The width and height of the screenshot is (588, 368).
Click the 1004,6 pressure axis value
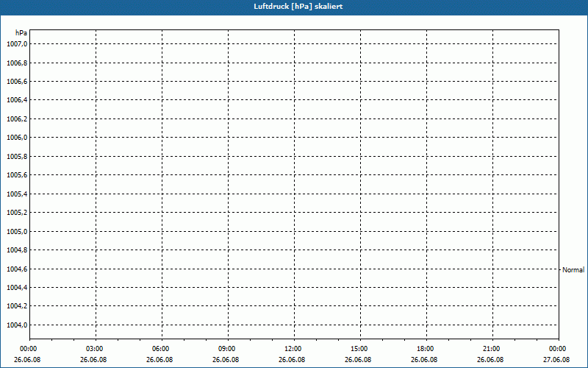pos(17,269)
